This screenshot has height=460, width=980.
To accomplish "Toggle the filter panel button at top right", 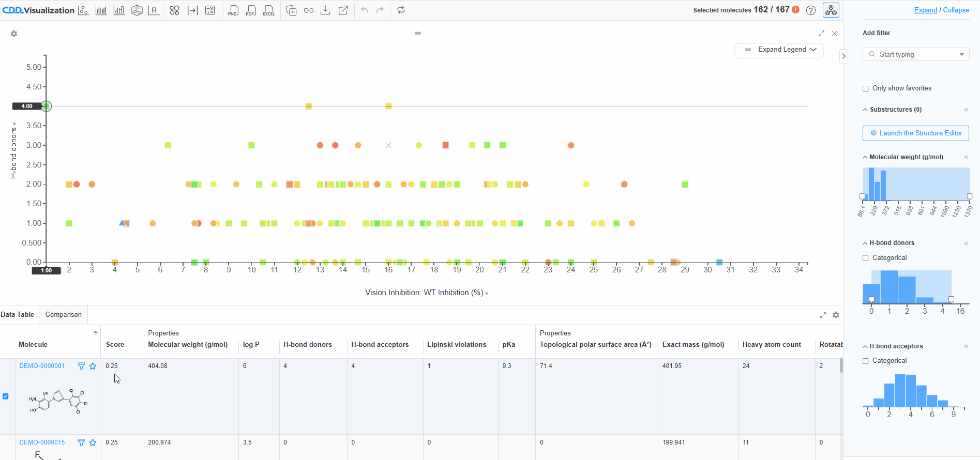I will pos(831,10).
